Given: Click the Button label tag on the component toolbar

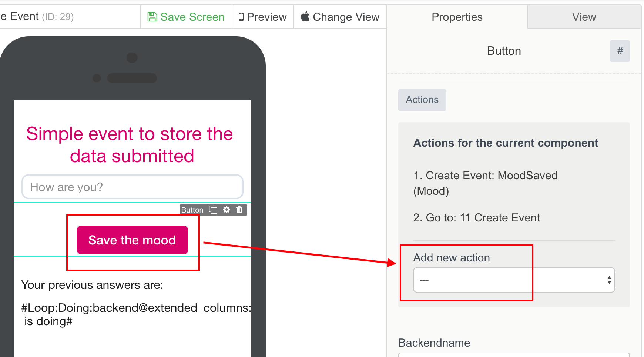Looking at the screenshot, I should pyautogui.click(x=192, y=210).
